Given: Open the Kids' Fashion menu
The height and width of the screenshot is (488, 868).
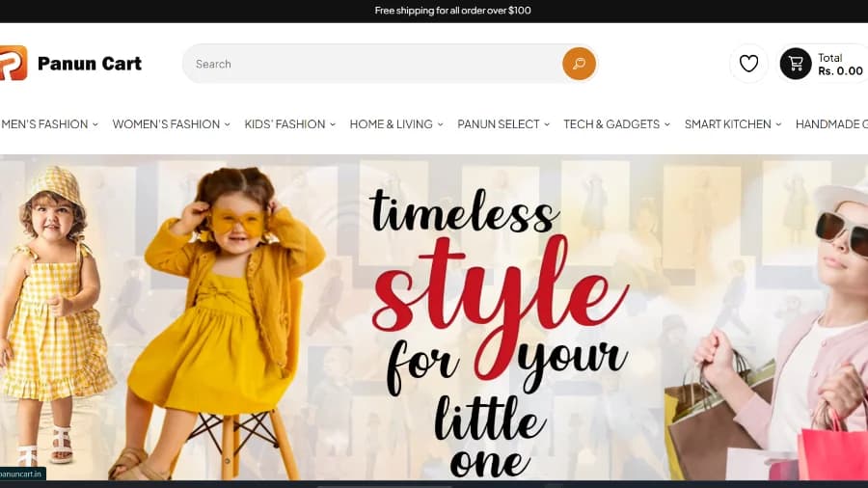Looking at the screenshot, I should tap(290, 124).
